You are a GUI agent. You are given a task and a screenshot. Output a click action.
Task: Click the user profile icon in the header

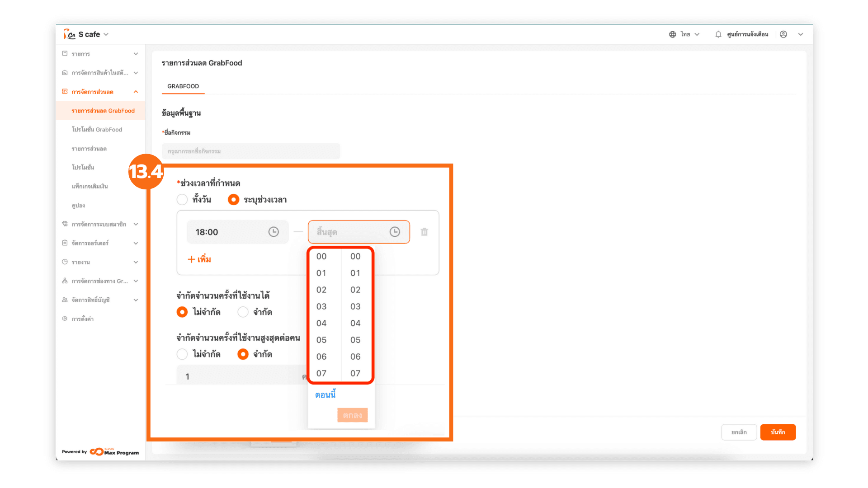point(783,34)
